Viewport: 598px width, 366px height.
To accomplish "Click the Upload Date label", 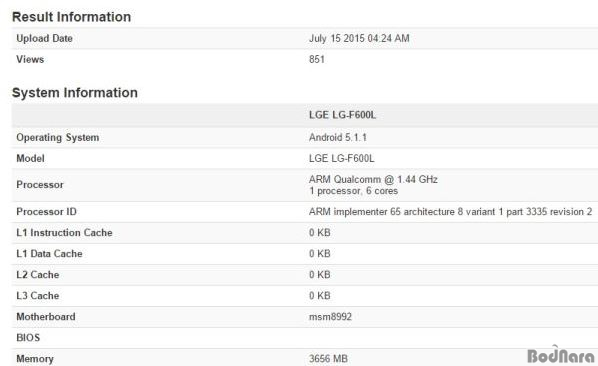I will click(x=44, y=38).
